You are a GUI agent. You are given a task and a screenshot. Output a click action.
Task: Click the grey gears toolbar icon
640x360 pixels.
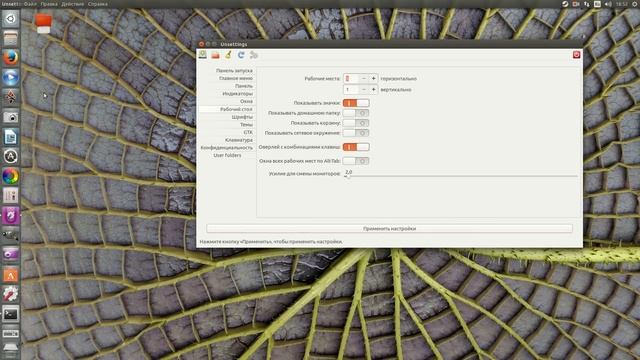[253, 55]
